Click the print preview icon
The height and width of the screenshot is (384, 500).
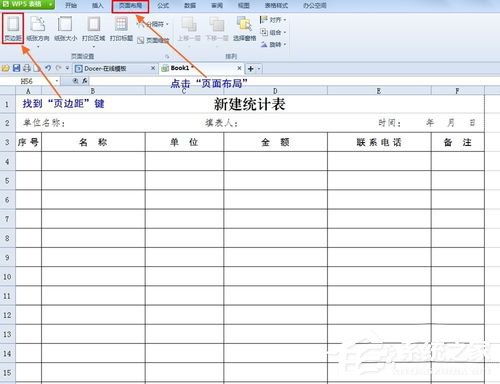[x=37, y=69]
